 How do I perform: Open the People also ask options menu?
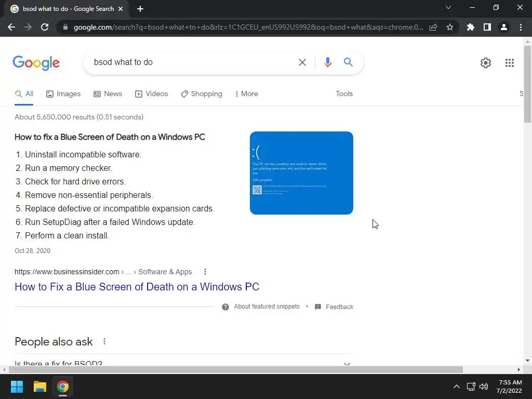click(104, 342)
